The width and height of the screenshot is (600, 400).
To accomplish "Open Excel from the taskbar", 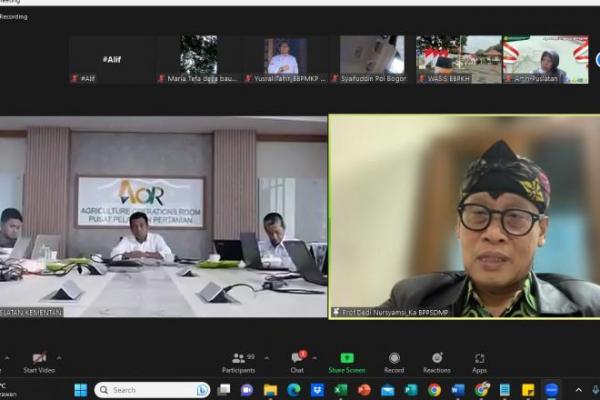I will coord(340,390).
